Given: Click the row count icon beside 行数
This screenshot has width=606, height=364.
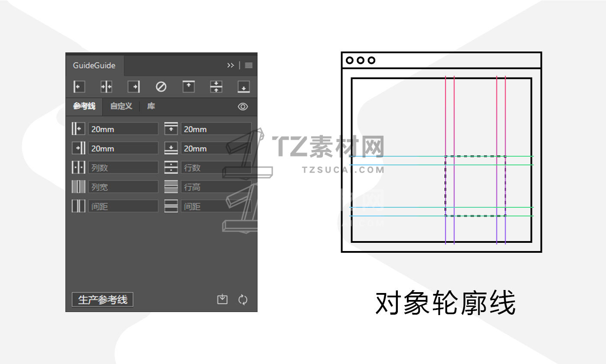Looking at the screenshot, I should (171, 168).
